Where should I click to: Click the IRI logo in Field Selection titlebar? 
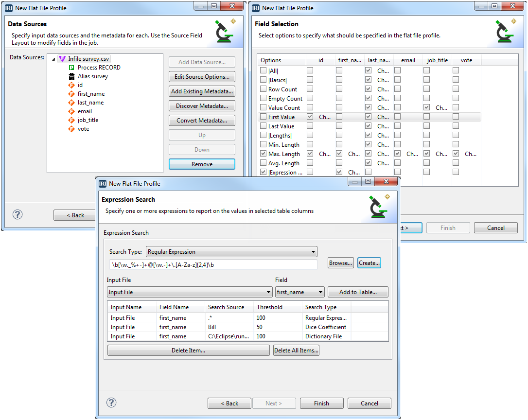coord(256,8)
